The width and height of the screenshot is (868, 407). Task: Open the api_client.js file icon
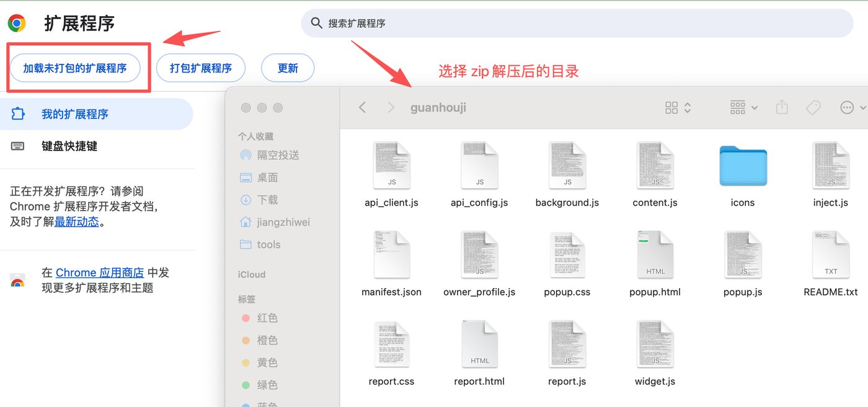[x=391, y=165]
